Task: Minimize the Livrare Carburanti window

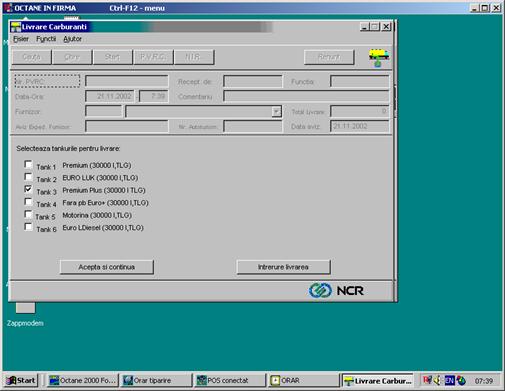Action: (x=364, y=27)
